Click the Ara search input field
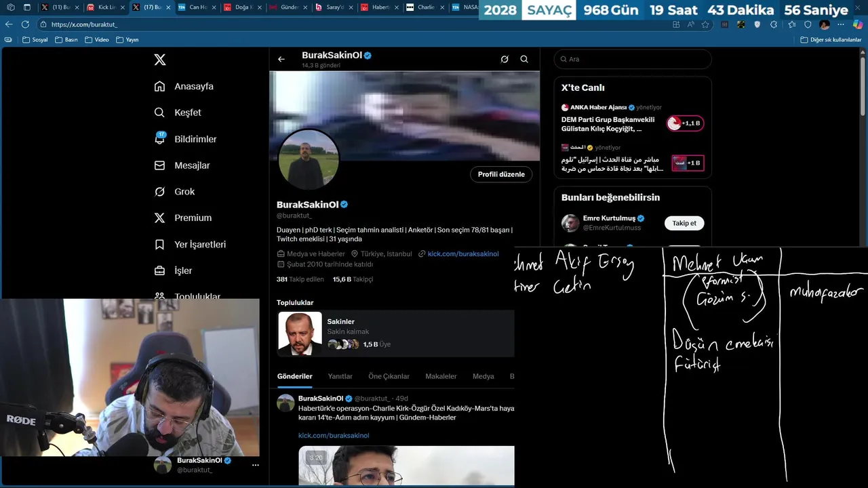 (633, 59)
